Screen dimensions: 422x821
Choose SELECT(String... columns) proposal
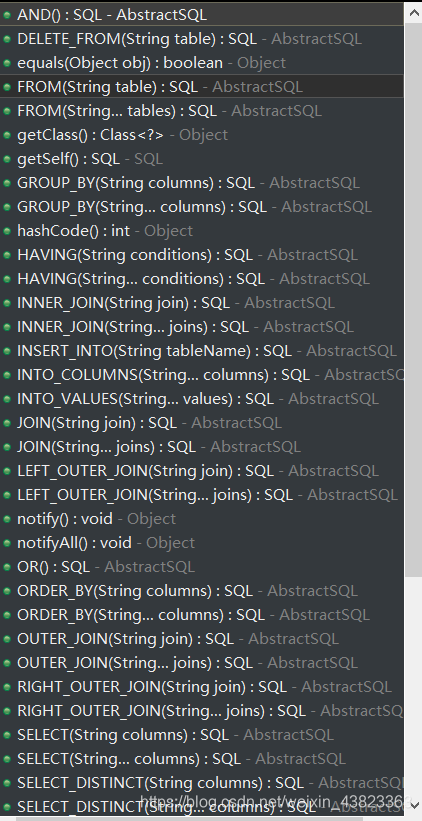point(202,759)
